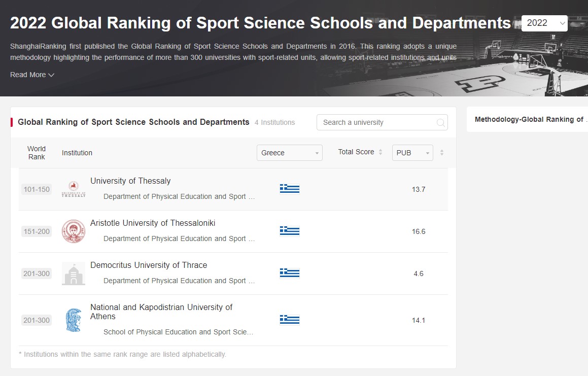This screenshot has height=376, width=588.
Task: Expand the Read More description
Action: point(32,75)
